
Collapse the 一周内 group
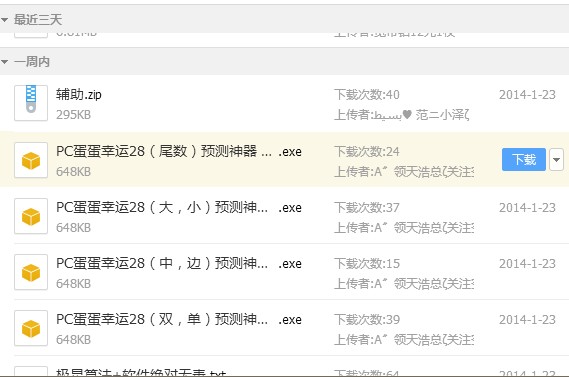[5, 62]
